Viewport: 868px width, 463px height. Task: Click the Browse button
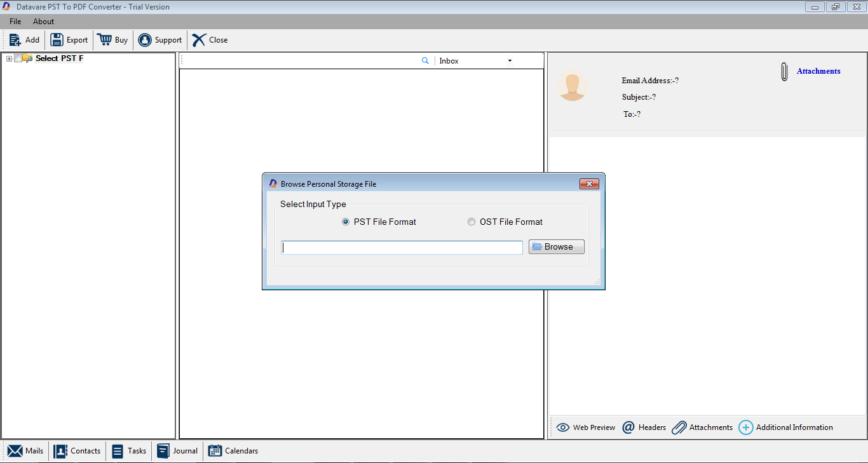pyautogui.click(x=557, y=247)
